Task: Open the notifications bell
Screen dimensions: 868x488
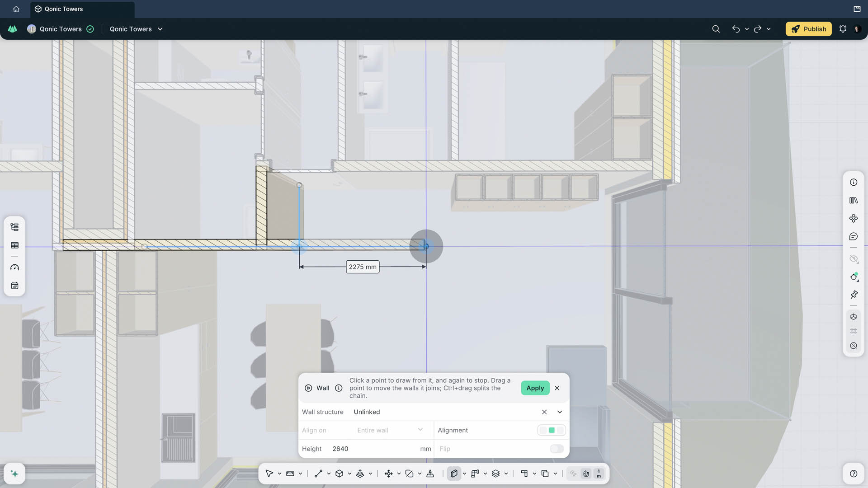Action: (x=843, y=29)
